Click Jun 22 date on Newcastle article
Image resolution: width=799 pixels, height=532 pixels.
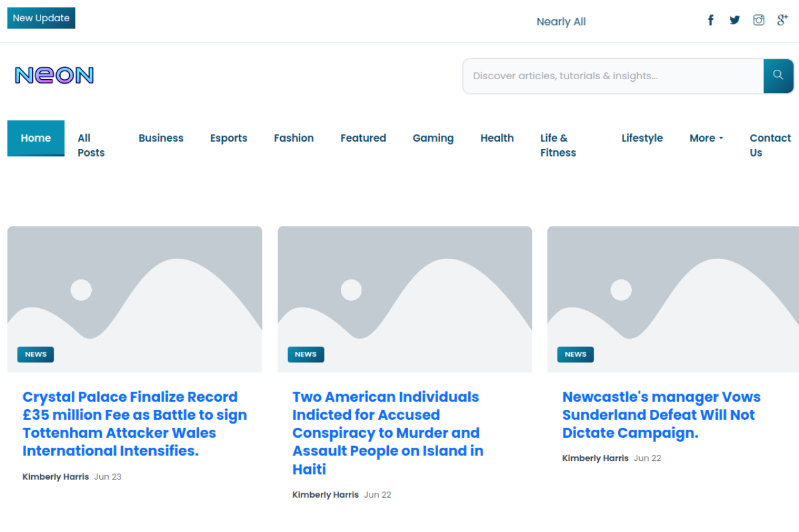click(647, 458)
